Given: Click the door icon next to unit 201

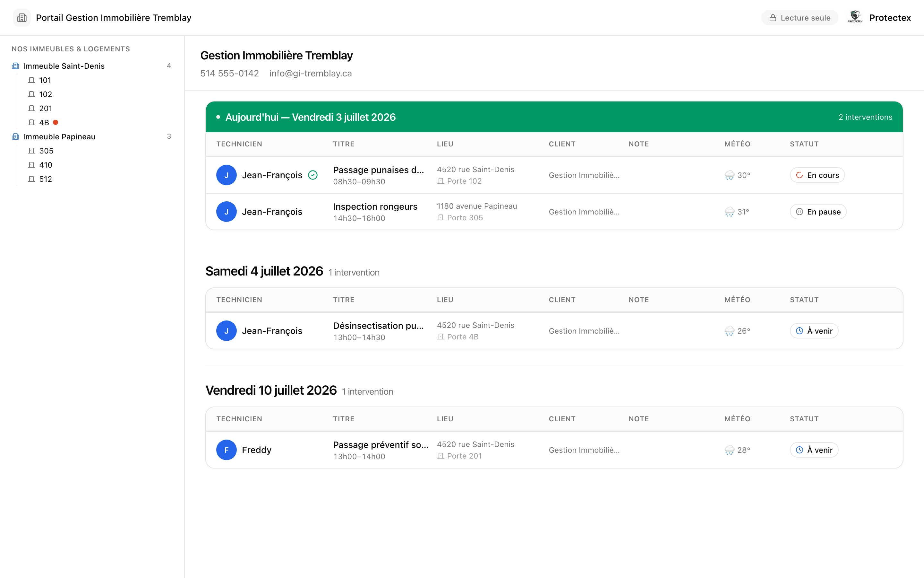Looking at the screenshot, I should click(32, 109).
